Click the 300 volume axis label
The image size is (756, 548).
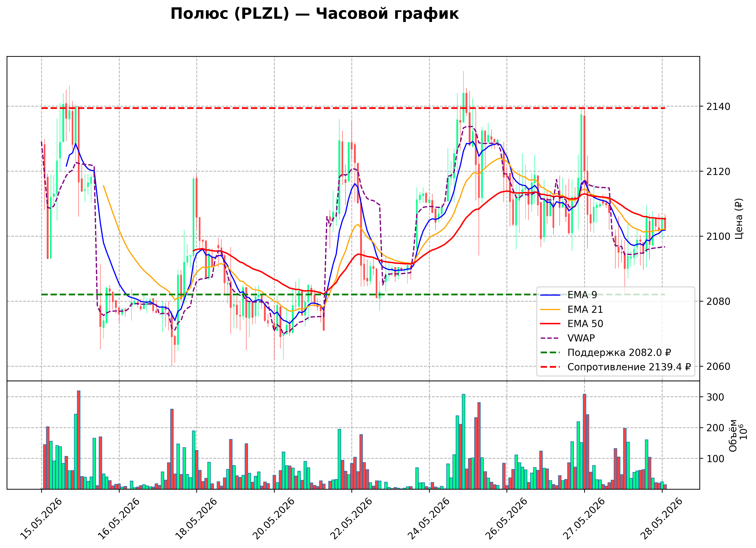(x=715, y=397)
